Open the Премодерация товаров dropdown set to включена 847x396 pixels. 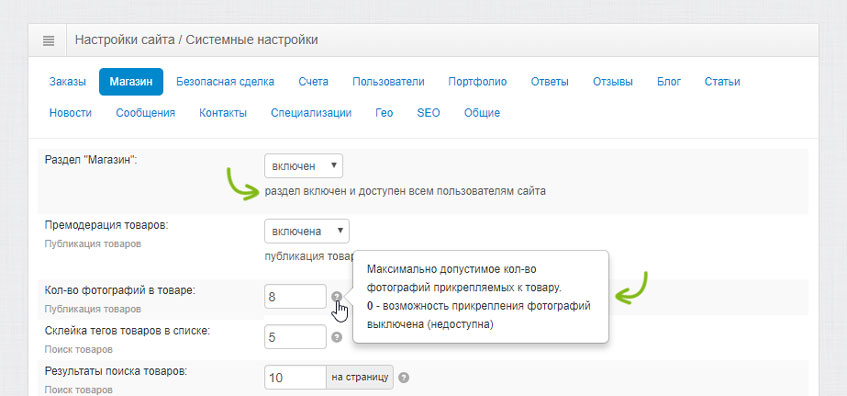(x=307, y=231)
